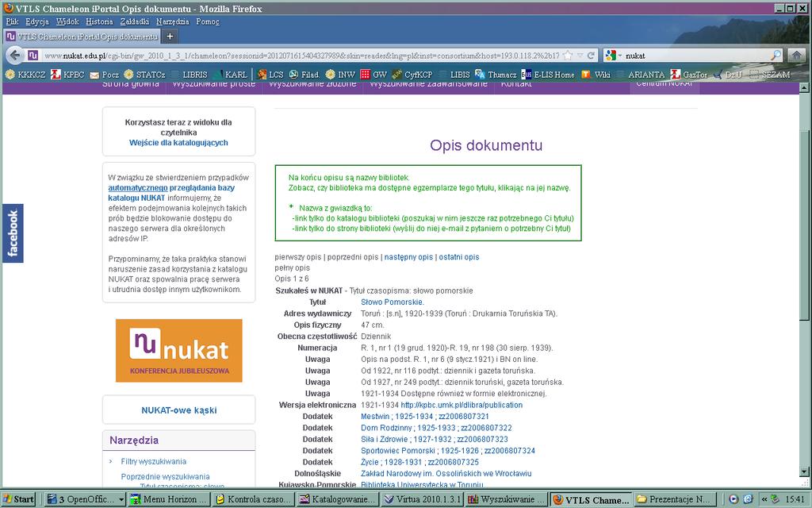Open the STATCz bookmark

pos(144,75)
